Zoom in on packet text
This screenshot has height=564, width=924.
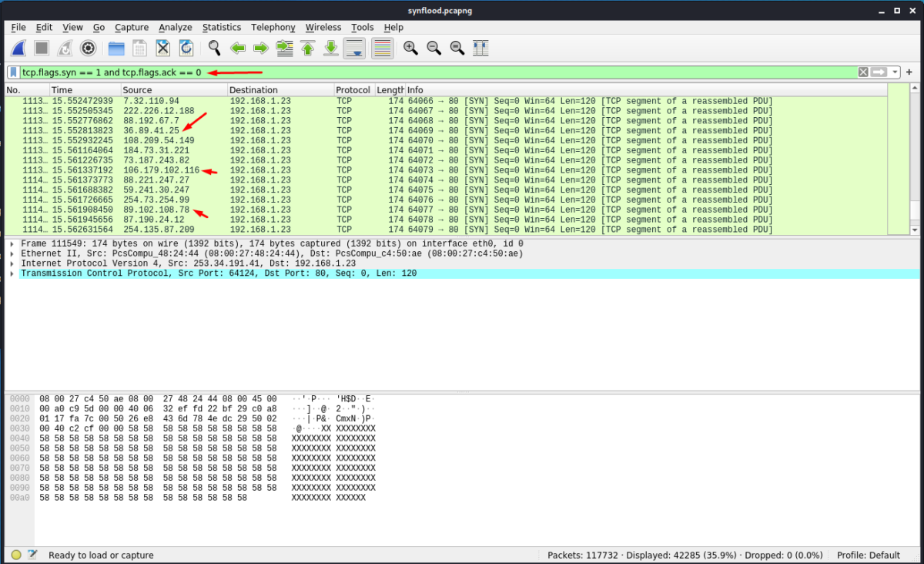(410, 48)
